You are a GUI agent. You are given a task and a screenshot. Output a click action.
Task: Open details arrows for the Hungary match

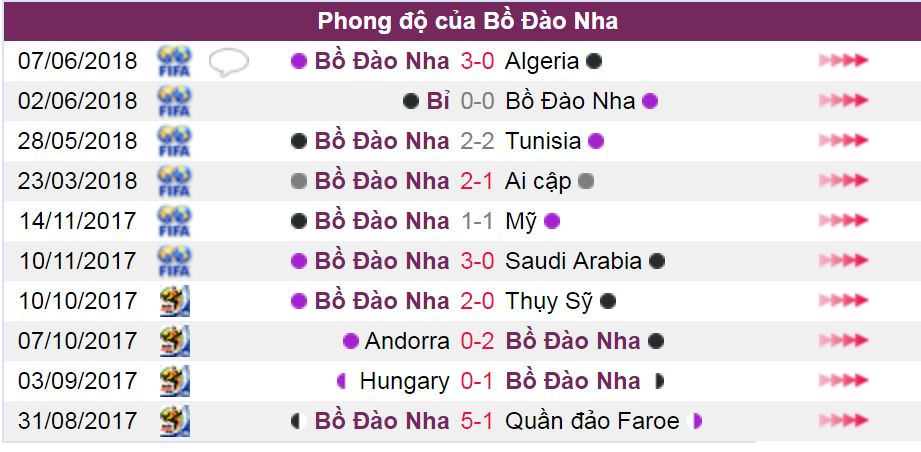click(843, 380)
